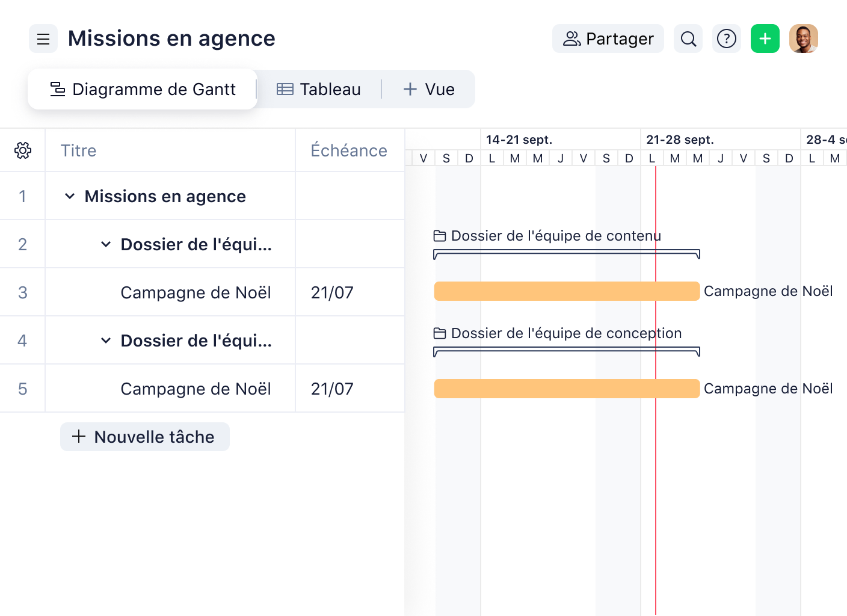The height and width of the screenshot is (616, 847).
Task: Add a task with Nouvelle tâche
Action: tap(144, 437)
